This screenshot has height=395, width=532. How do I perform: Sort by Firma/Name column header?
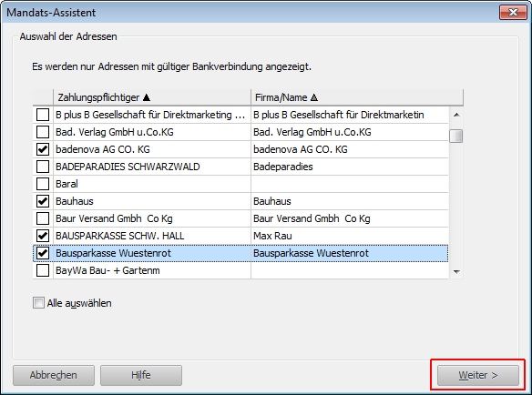(x=357, y=97)
